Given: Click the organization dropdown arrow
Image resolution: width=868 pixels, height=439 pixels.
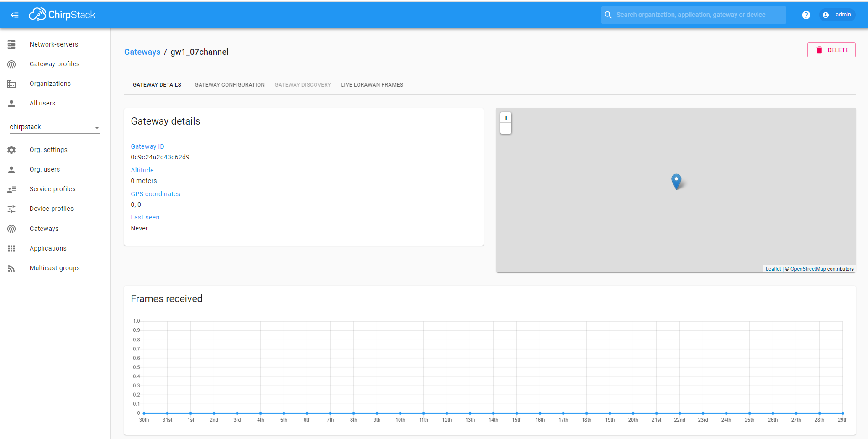Looking at the screenshot, I should click(x=97, y=128).
